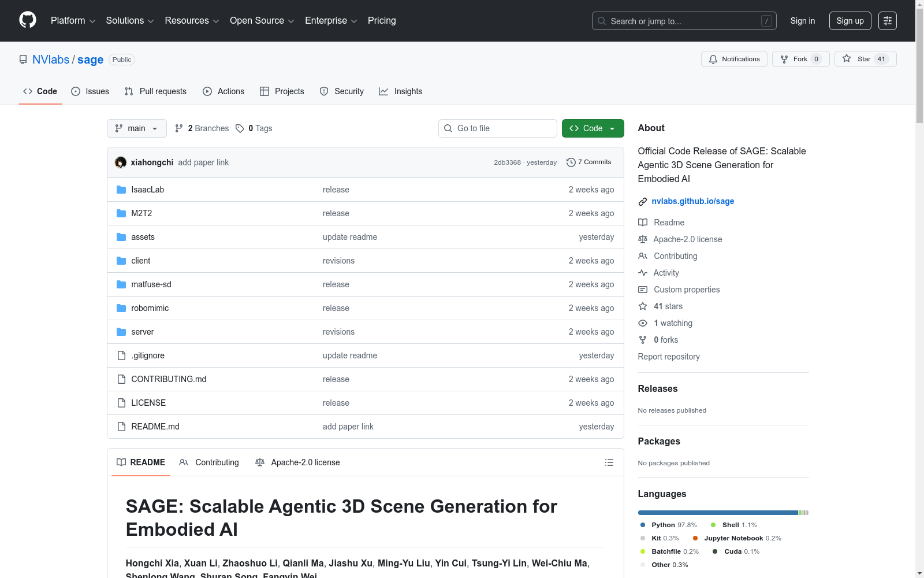
Task: Open the README outline list icon
Action: pos(609,462)
